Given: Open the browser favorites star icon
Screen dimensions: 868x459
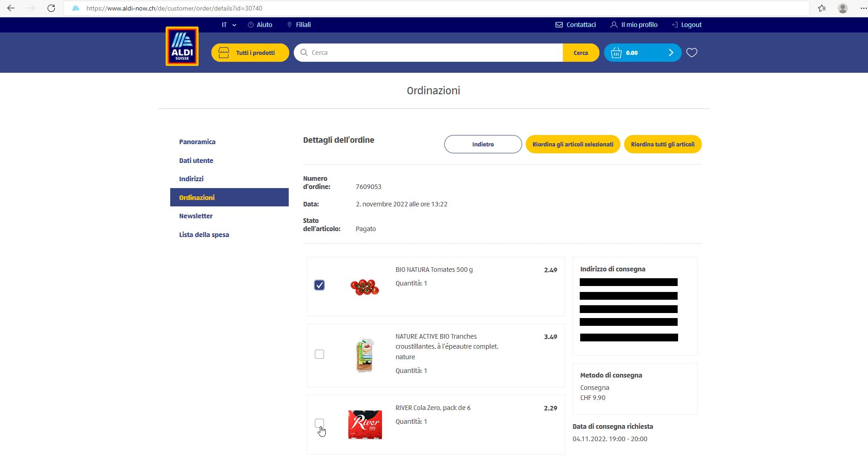Looking at the screenshot, I should 822,8.
